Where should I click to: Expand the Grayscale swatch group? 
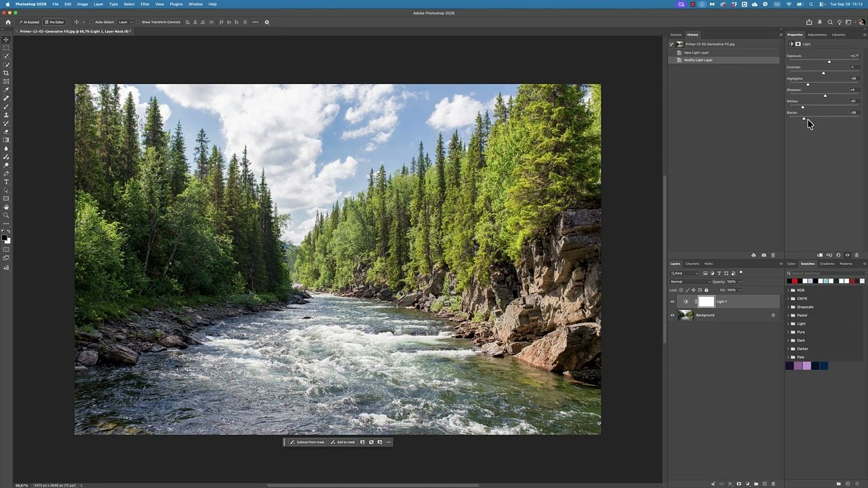pyautogui.click(x=788, y=307)
